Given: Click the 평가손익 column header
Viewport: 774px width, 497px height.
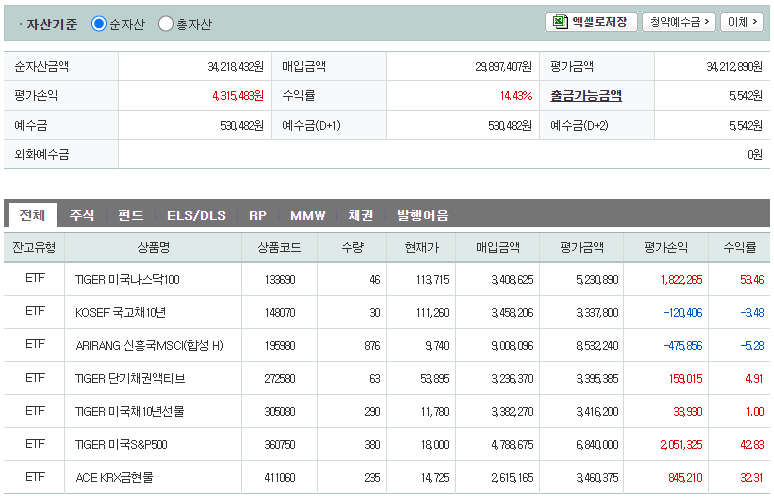Looking at the screenshot, I should (666, 247).
